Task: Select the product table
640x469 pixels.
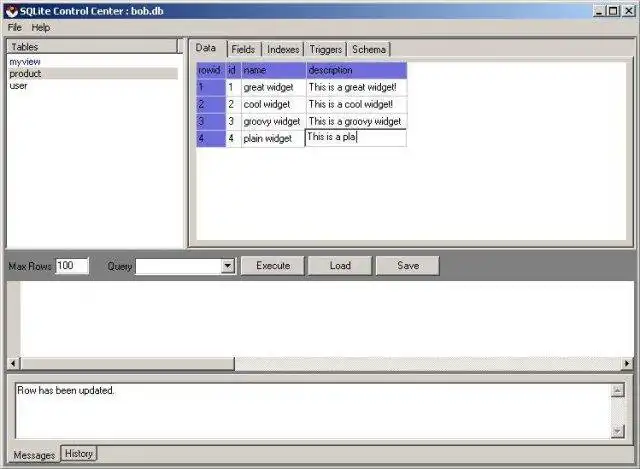Action: tap(93, 74)
